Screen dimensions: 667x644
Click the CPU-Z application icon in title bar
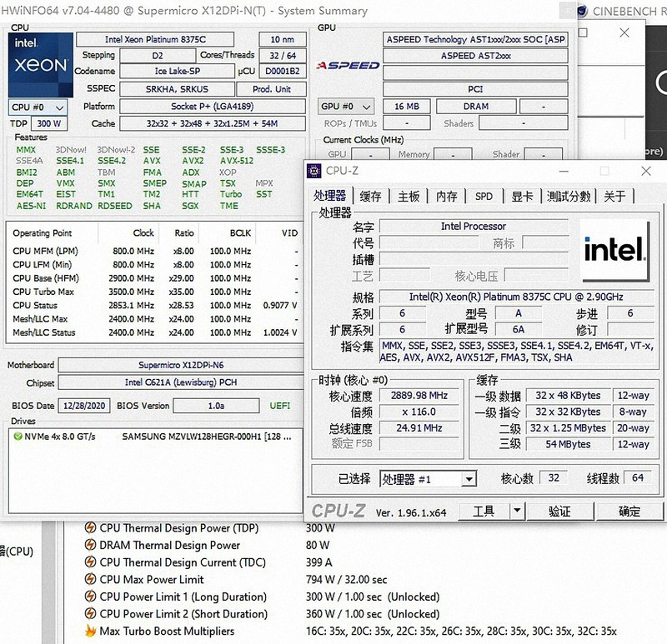314,171
